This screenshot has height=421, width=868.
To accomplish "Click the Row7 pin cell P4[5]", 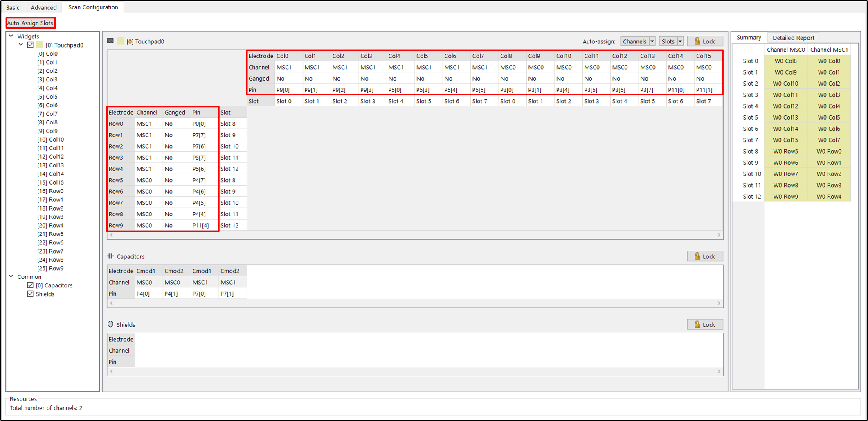I will [205, 203].
